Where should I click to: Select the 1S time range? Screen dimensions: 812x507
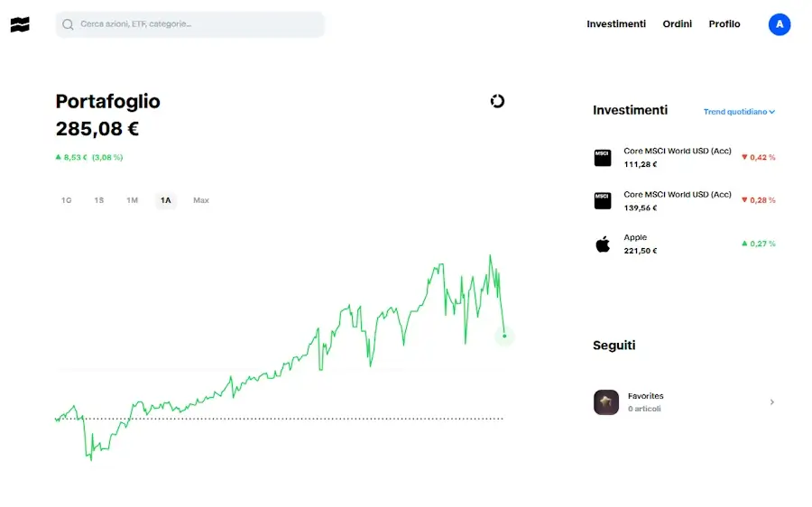point(99,200)
